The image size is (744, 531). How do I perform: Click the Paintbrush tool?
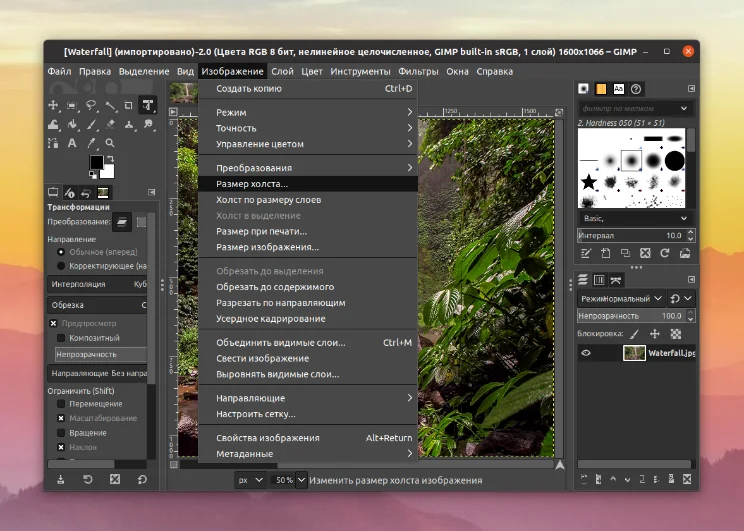92,125
